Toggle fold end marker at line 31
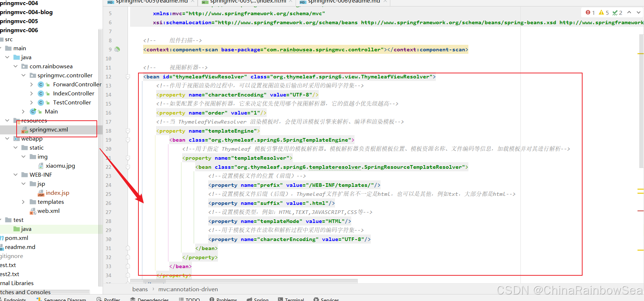This screenshot has width=644, height=301. [128, 248]
